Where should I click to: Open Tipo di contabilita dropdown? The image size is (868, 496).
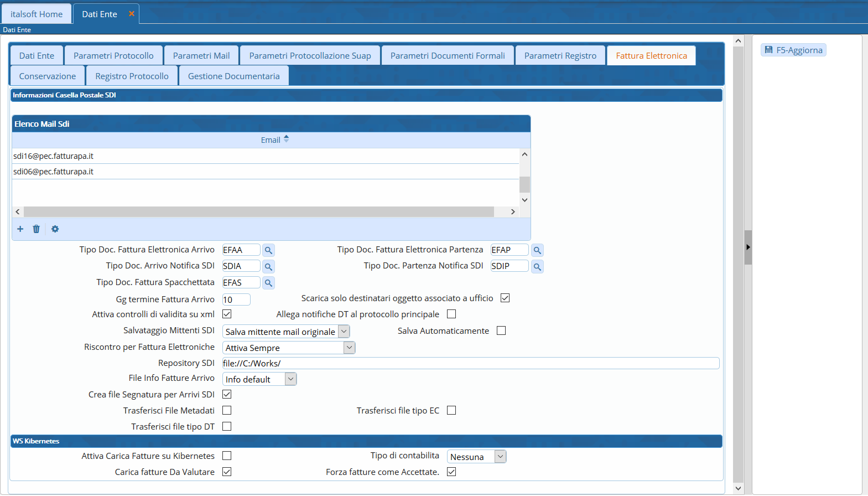coord(500,457)
